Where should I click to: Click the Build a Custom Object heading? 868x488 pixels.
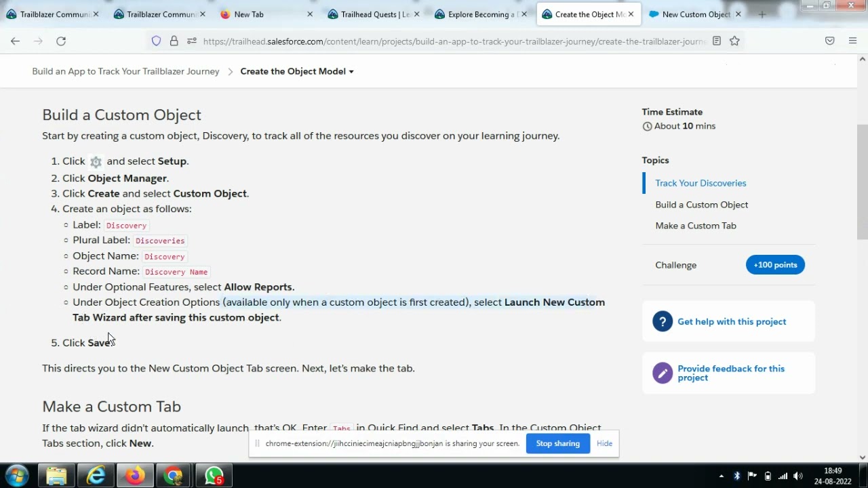coord(121,115)
